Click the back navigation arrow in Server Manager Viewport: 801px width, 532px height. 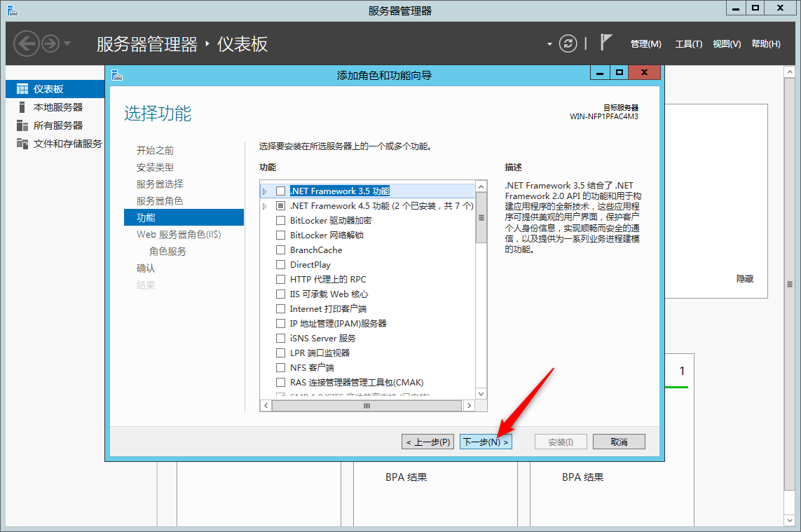click(26, 43)
